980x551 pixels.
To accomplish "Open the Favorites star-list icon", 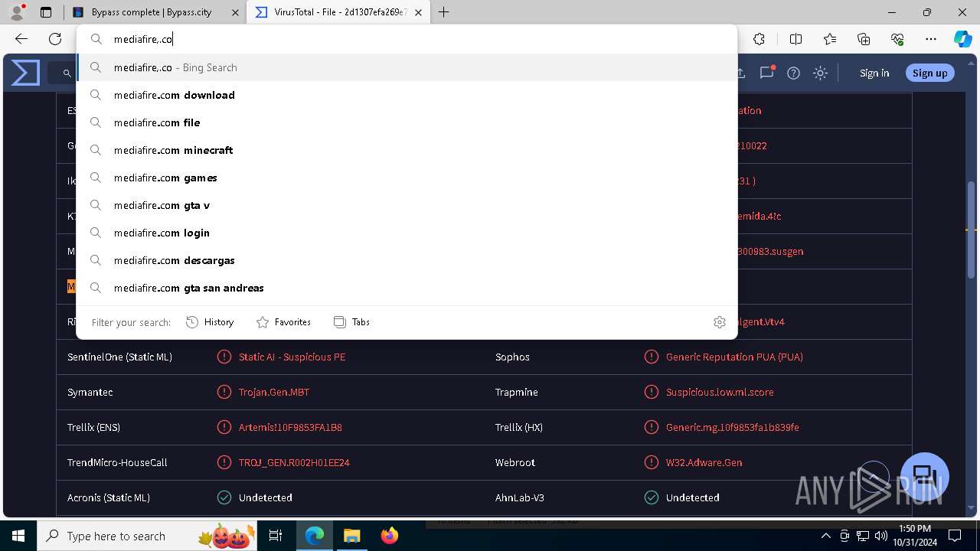I will [830, 39].
